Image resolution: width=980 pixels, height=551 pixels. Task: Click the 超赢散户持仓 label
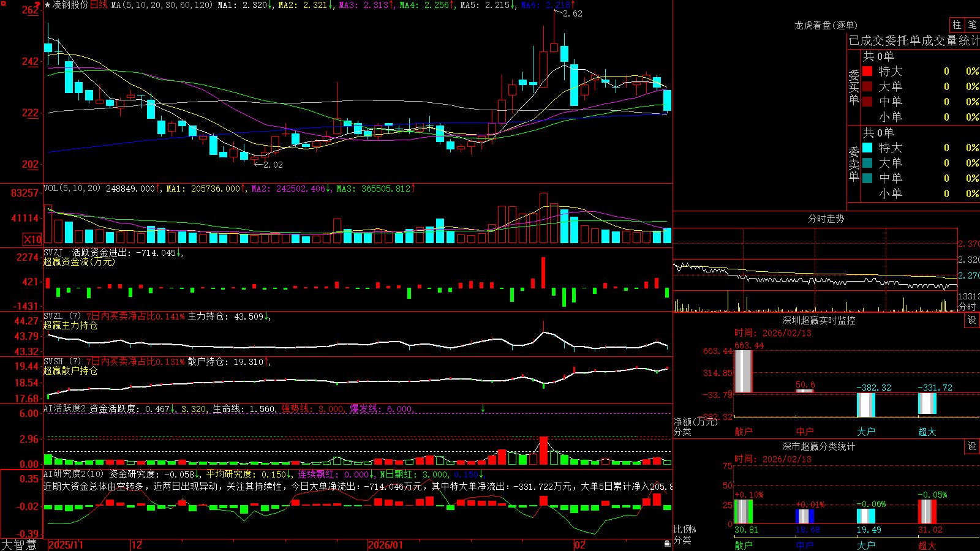click(x=70, y=370)
